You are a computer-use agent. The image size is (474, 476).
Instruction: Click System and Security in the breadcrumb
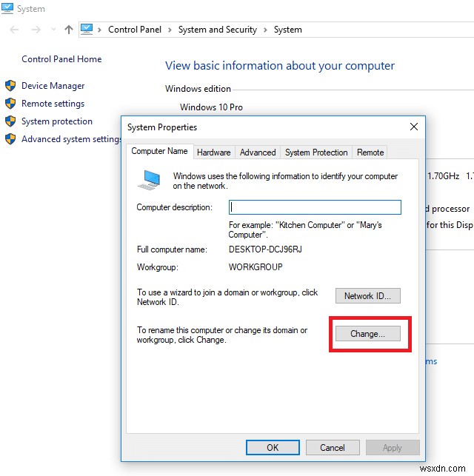click(218, 30)
